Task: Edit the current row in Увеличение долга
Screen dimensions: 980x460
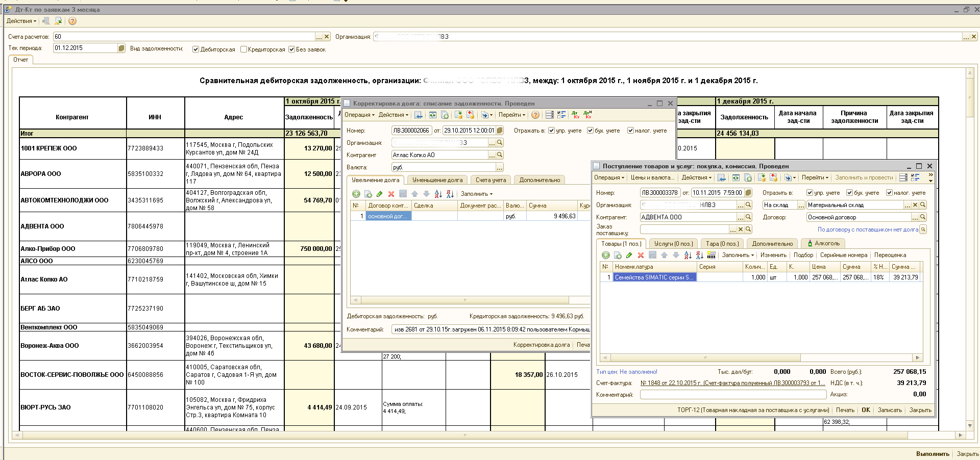Action: tap(379, 194)
